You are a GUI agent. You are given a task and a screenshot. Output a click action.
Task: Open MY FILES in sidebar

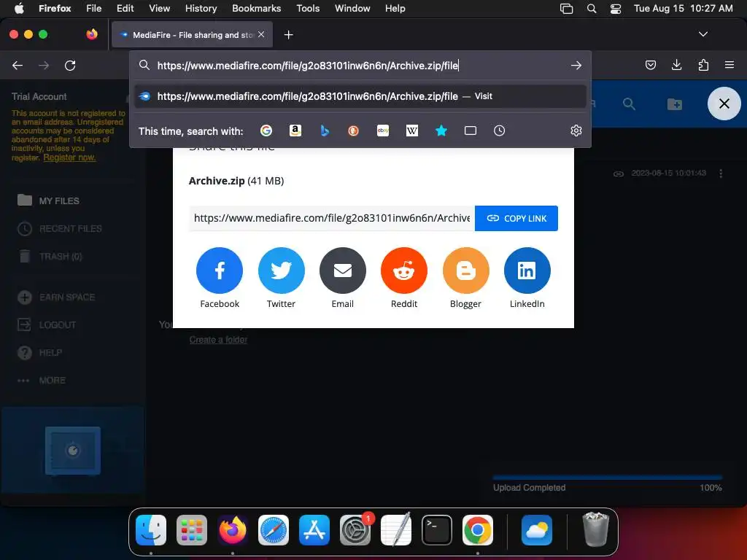[x=48, y=201]
